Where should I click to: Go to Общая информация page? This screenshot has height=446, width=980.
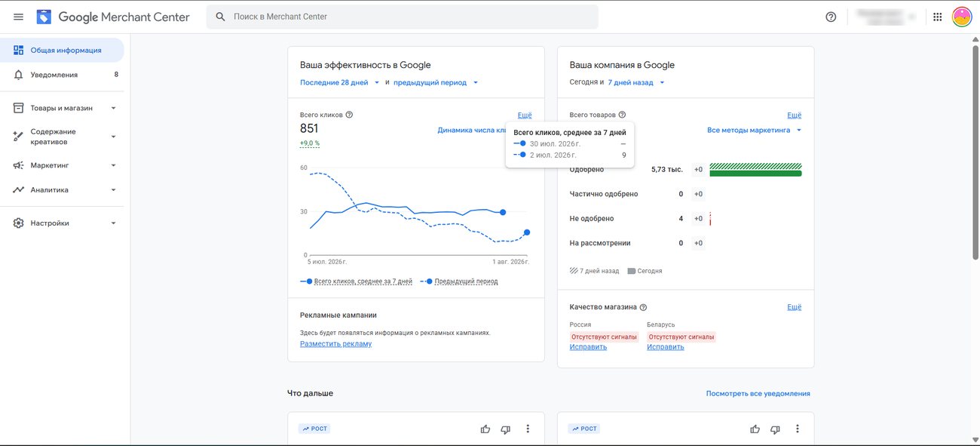coord(63,51)
